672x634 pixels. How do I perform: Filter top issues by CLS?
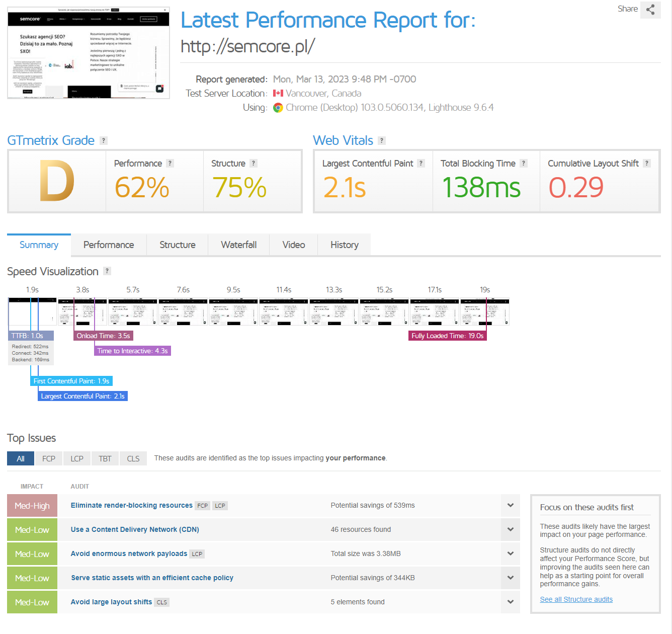click(133, 459)
